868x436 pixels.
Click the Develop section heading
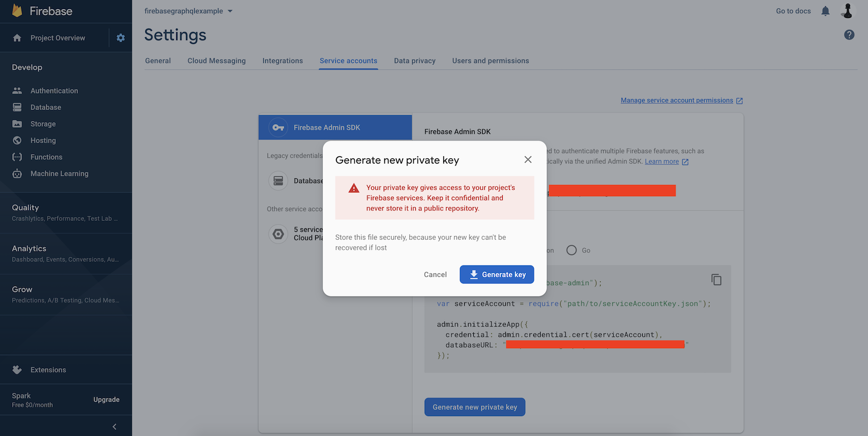click(27, 67)
